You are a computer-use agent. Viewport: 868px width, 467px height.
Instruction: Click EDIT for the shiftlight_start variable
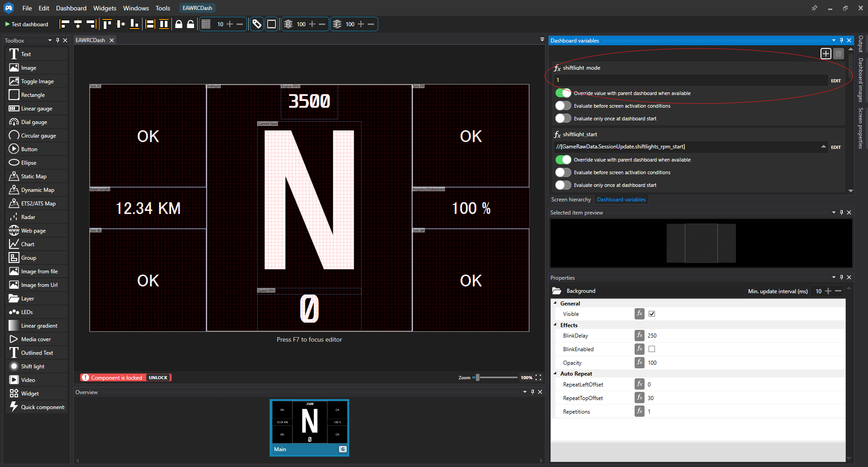[836, 147]
